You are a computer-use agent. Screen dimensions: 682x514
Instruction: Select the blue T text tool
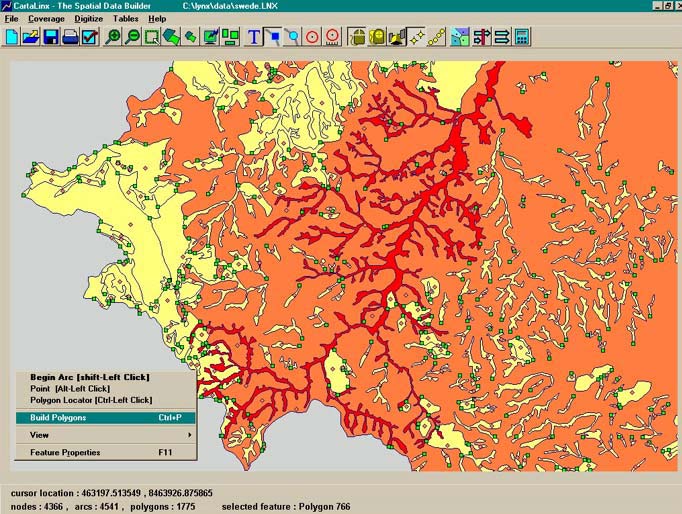[254, 37]
